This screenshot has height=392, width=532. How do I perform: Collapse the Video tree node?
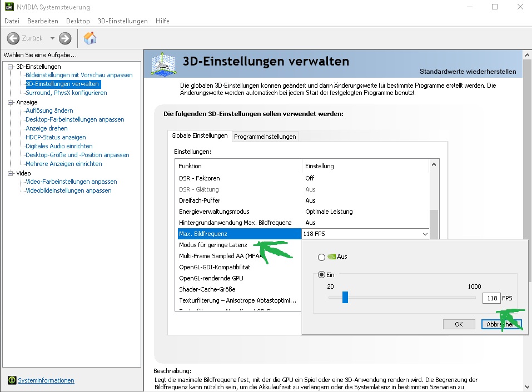(x=10, y=173)
